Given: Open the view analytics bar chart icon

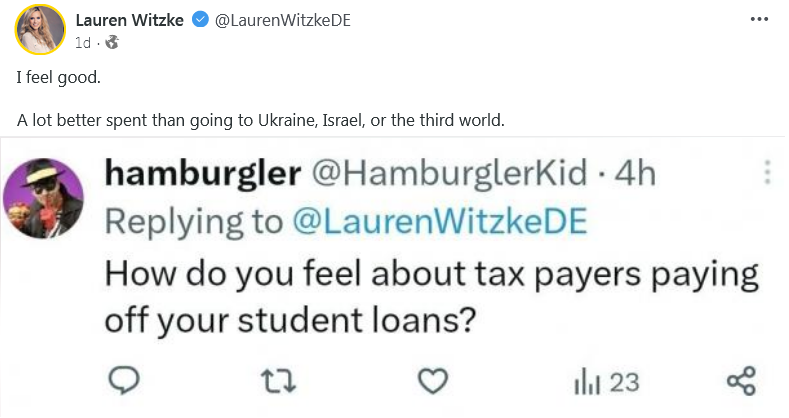Looking at the screenshot, I should tap(587, 382).
